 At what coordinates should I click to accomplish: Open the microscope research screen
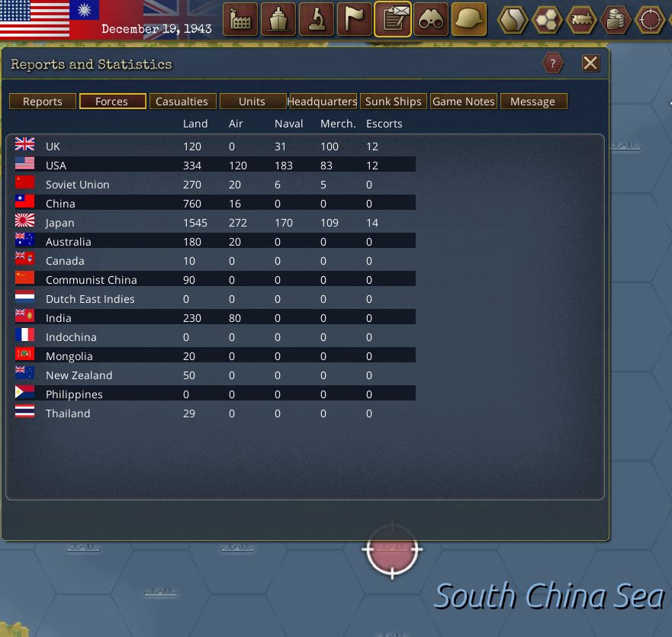(317, 19)
